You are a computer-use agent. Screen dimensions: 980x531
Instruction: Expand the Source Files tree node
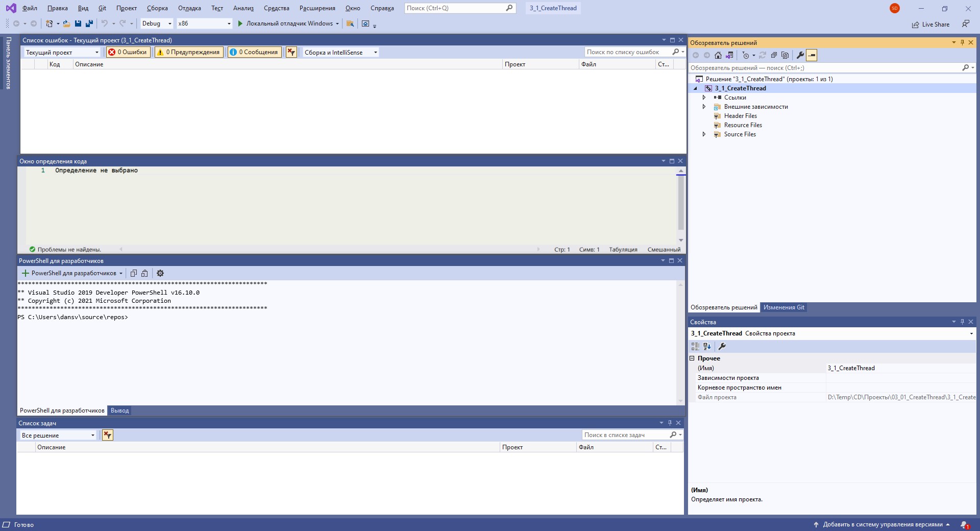point(704,134)
